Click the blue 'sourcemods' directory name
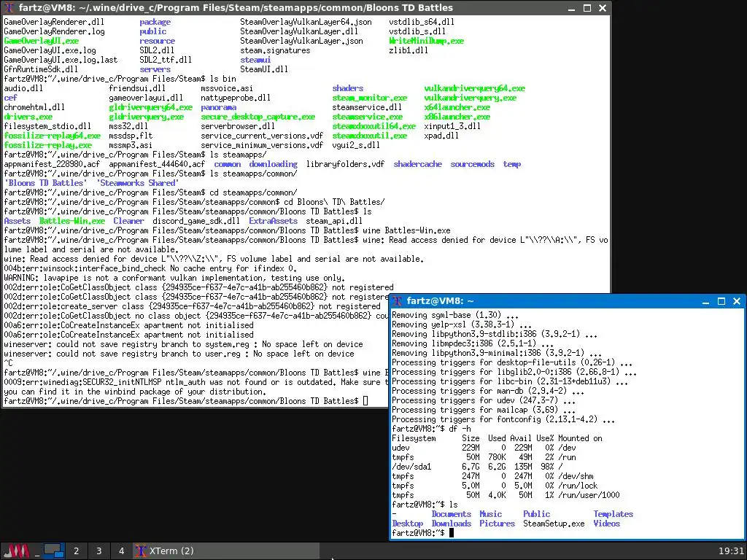 coord(473,164)
